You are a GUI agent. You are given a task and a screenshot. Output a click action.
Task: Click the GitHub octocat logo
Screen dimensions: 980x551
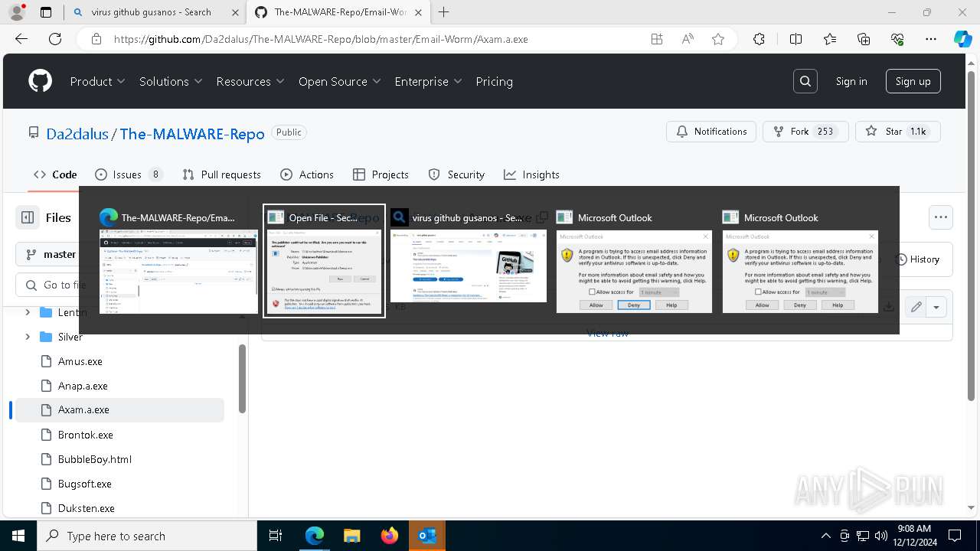coord(40,81)
